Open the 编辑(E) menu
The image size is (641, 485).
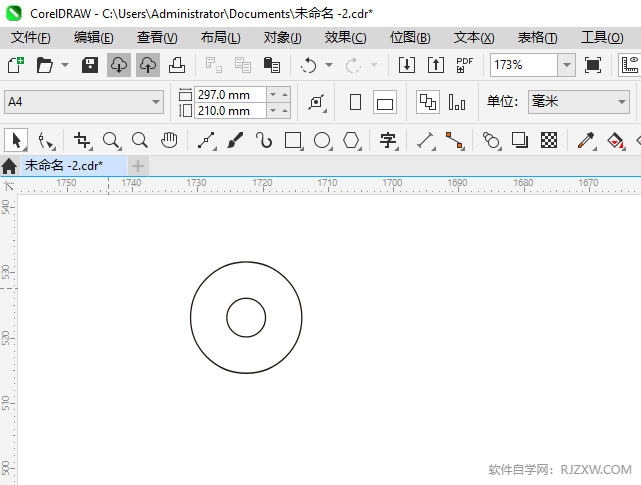pos(94,38)
